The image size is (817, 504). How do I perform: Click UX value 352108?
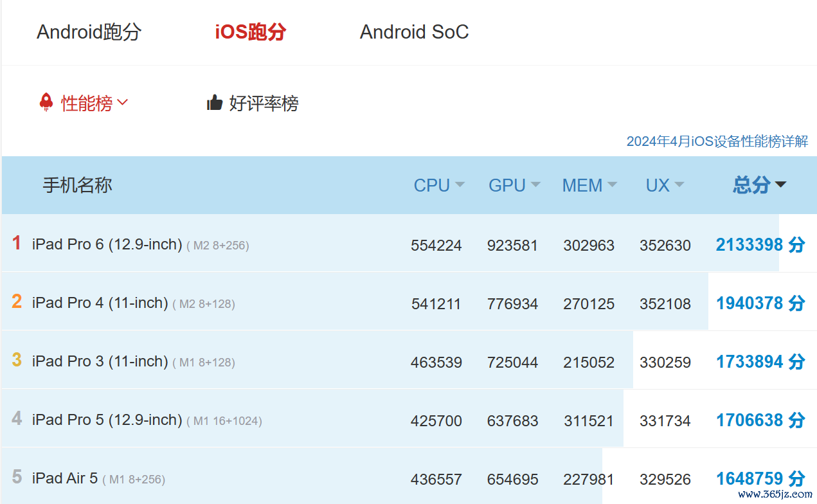665,304
